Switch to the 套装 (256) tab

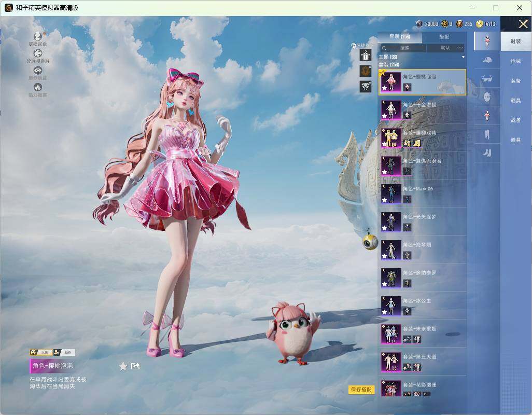pyautogui.click(x=400, y=37)
